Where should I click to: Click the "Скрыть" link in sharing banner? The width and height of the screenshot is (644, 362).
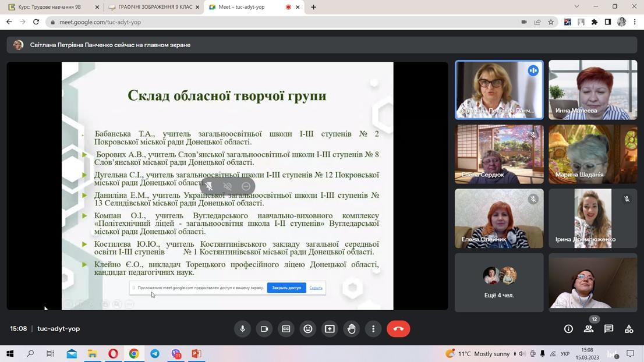point(316,288)
